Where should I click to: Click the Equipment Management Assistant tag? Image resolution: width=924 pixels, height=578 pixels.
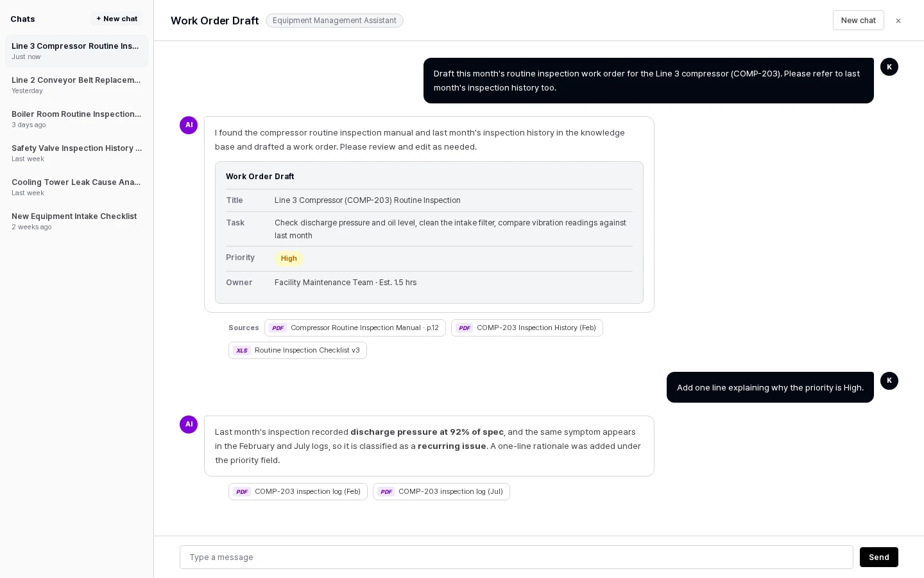coord(334,21)
